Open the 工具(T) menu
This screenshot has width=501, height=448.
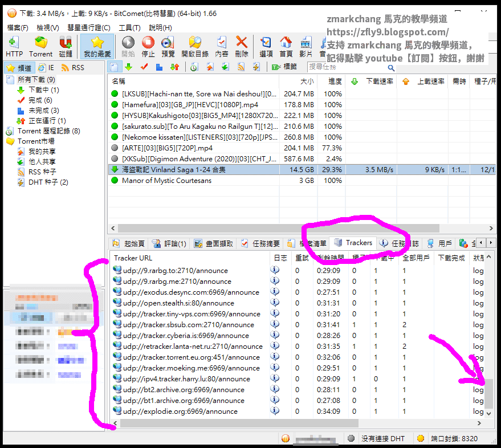[129, 27]
